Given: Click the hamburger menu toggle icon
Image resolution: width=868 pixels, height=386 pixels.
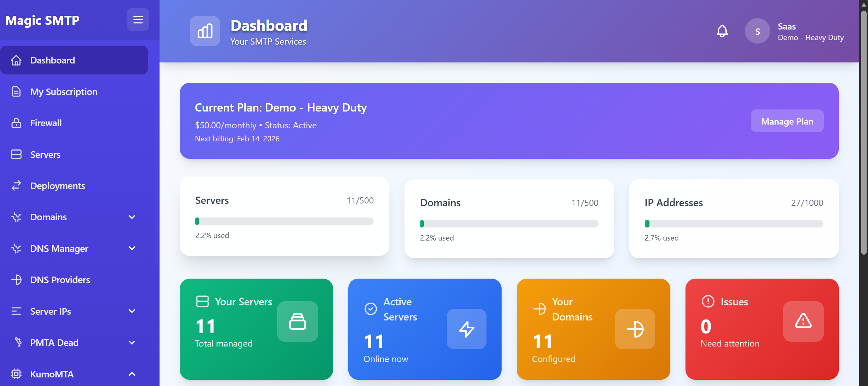Looking at the screenshot, I should pyautogui.click(x=138, y=20).
